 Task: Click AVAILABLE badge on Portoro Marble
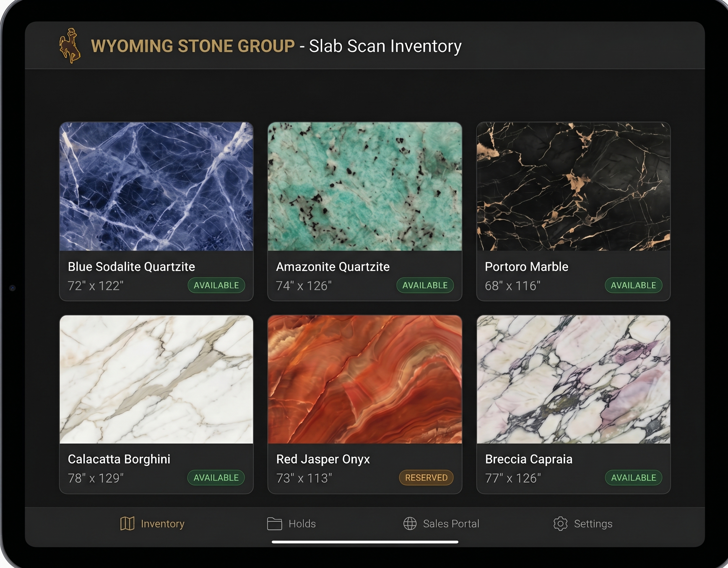pos(633,286)
